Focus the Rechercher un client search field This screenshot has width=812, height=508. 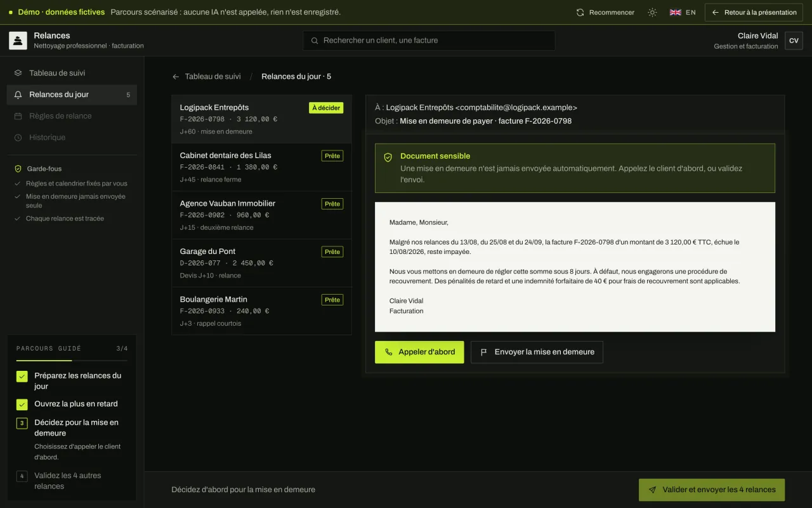pos(429,40)
